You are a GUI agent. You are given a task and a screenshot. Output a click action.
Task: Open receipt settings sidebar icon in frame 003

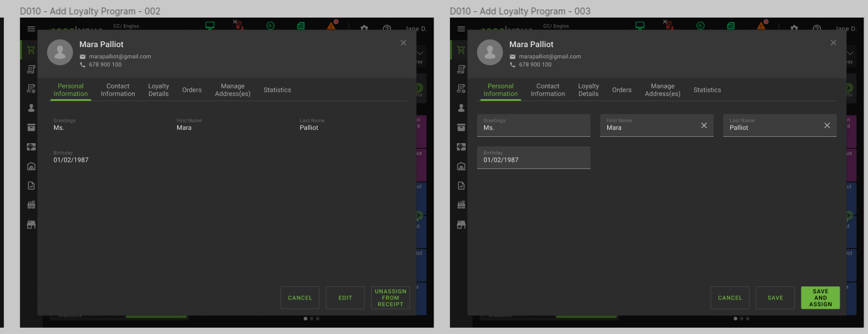point(461,89)
